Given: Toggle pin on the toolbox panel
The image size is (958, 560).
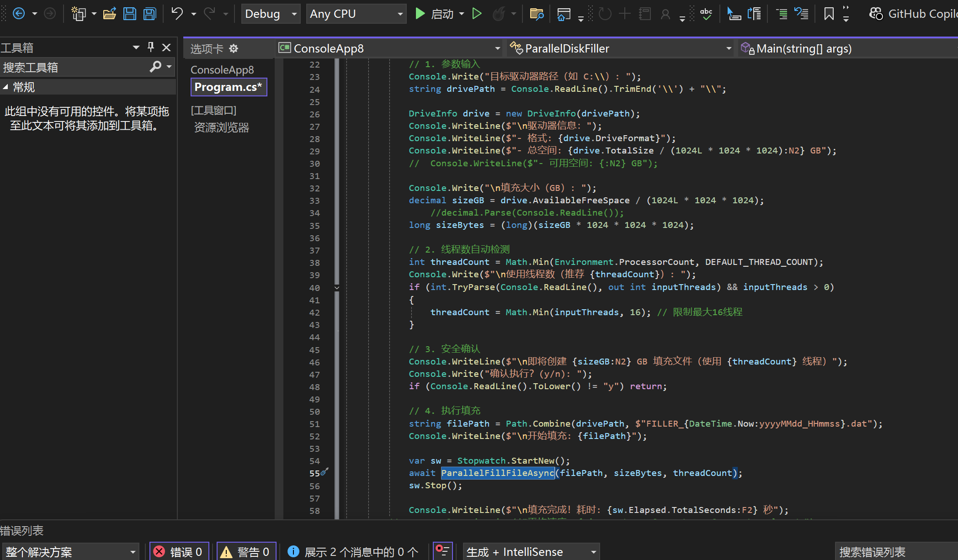Looking at the screenshot, I should pyautogui.click(x=151, y=47).
